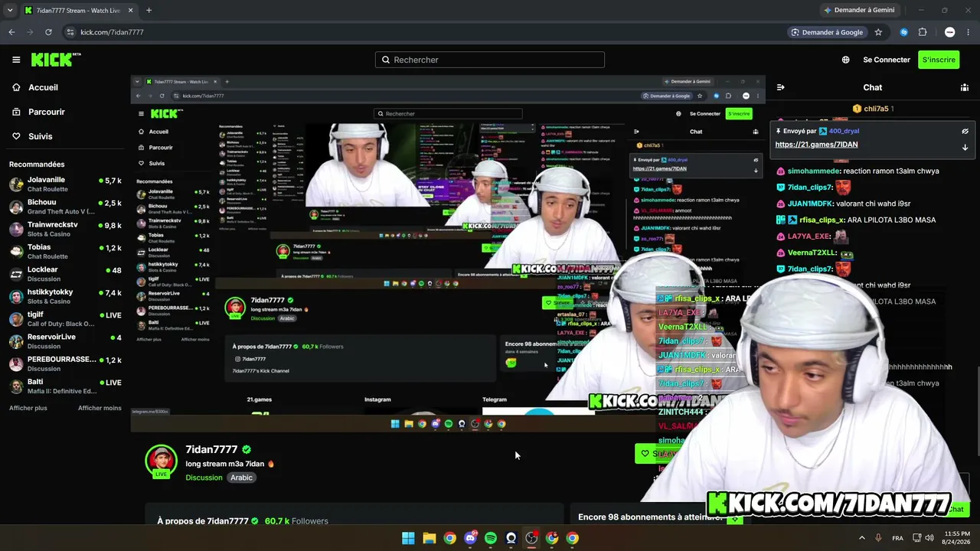Screen dimensions: 980x551
Task: Toggle the microphone tray icon
Action: click(x=878, y=538)
